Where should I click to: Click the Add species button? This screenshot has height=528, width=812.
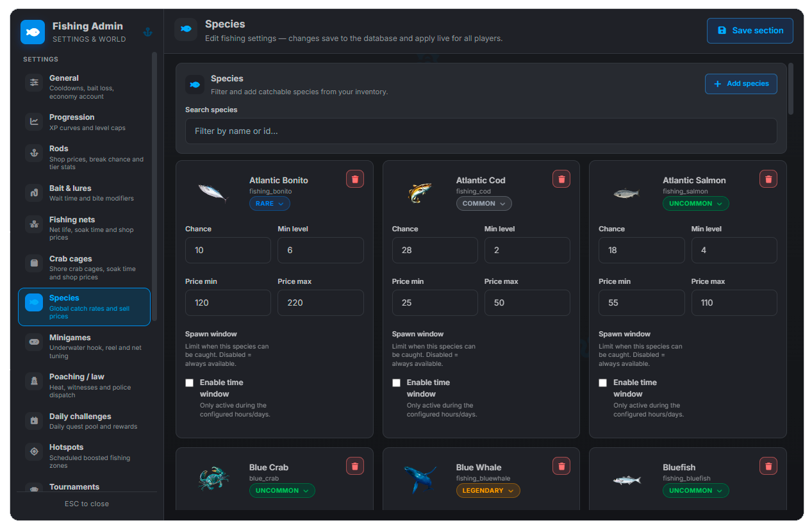(741, 84)
